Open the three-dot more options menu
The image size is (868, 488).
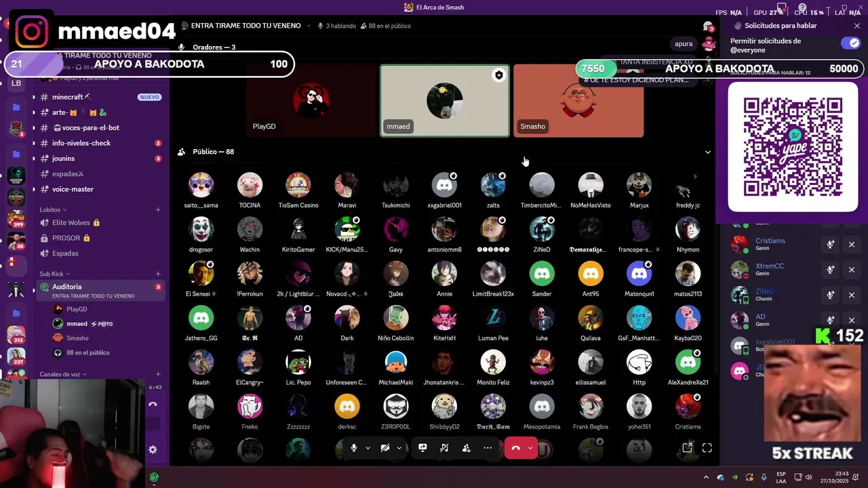[x=488, y=448]
